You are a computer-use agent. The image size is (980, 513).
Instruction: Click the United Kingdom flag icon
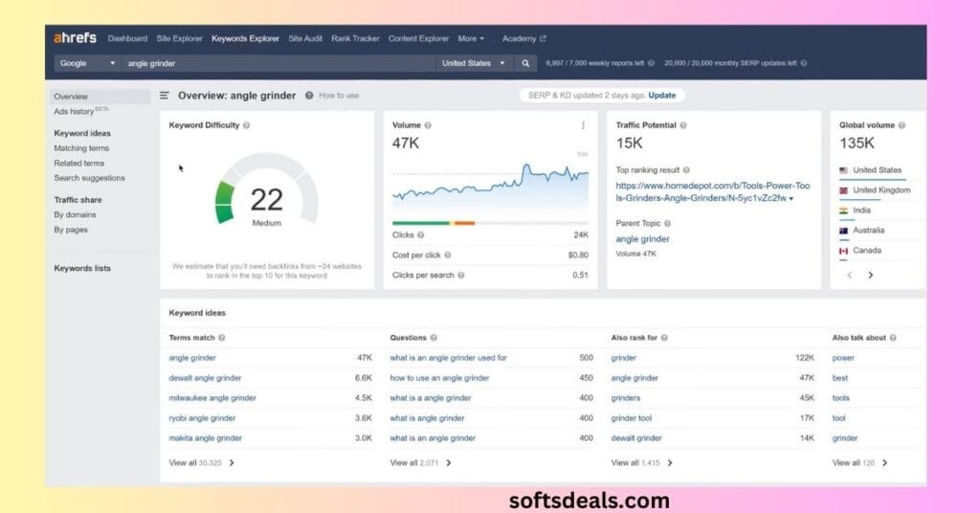(844, 190)
